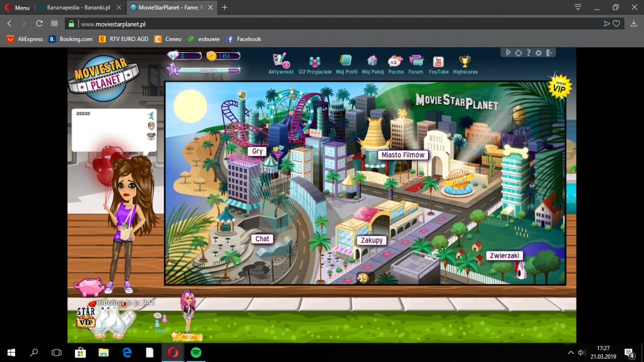The image size is (644, 362).
Task: Click the level 14 star badge
Action: (x=173, y=70)
